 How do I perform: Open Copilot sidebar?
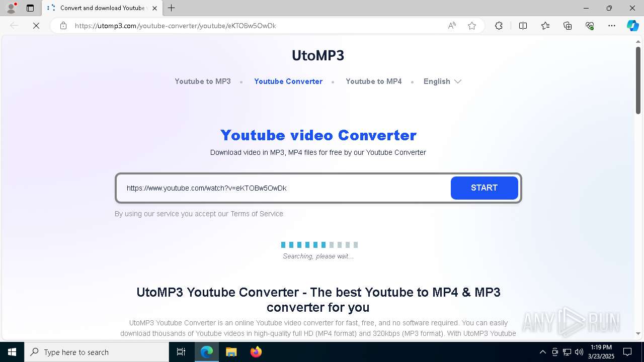[x=632, y=26]
